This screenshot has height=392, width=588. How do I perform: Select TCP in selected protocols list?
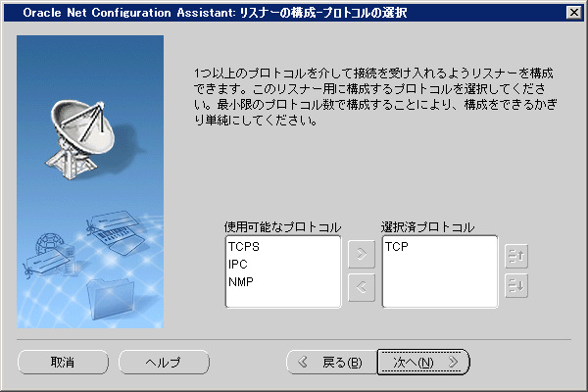coord(397,247)
